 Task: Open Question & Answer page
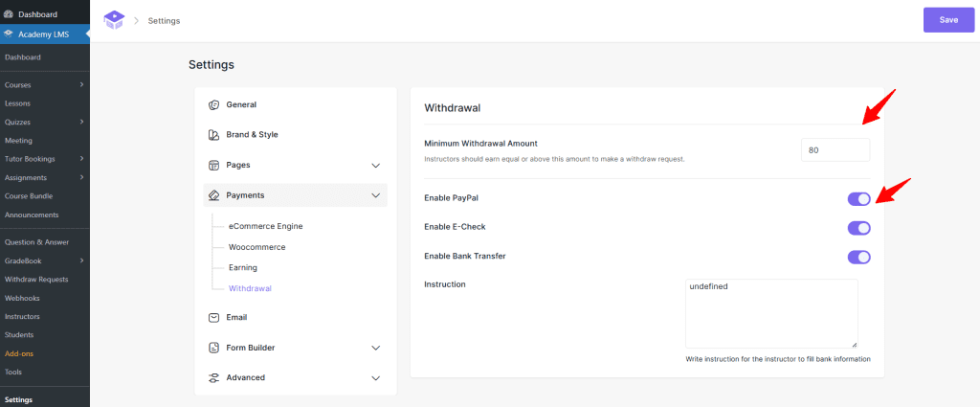coord(36,242)
